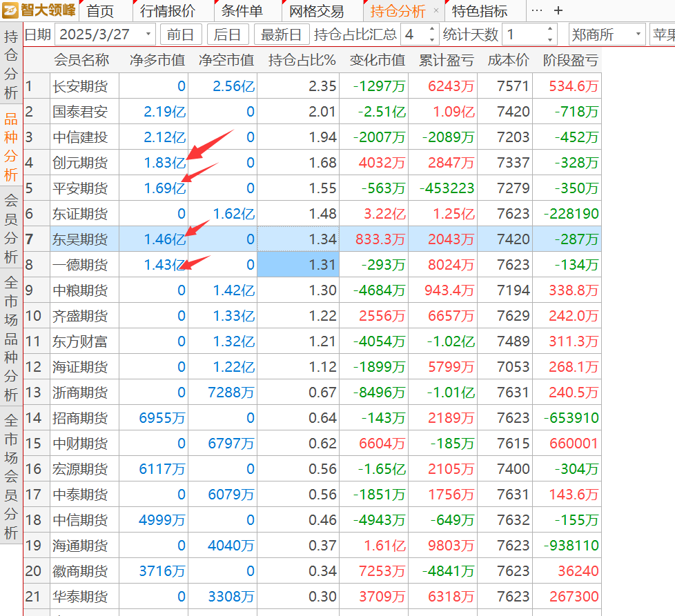Open the 网格交易 tab

[316, 11]
